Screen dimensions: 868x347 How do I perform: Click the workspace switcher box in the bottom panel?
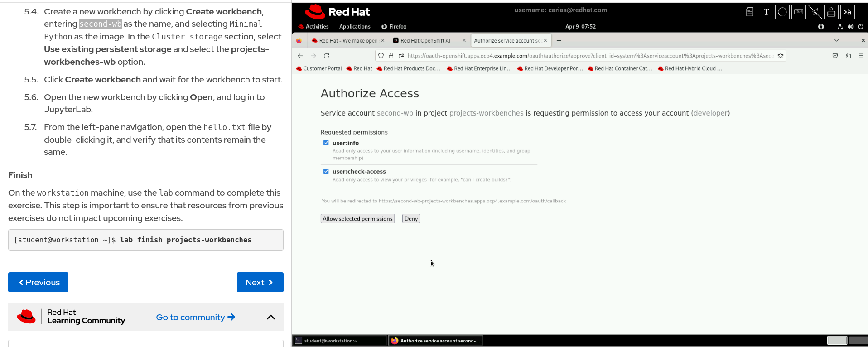point(837,341)
